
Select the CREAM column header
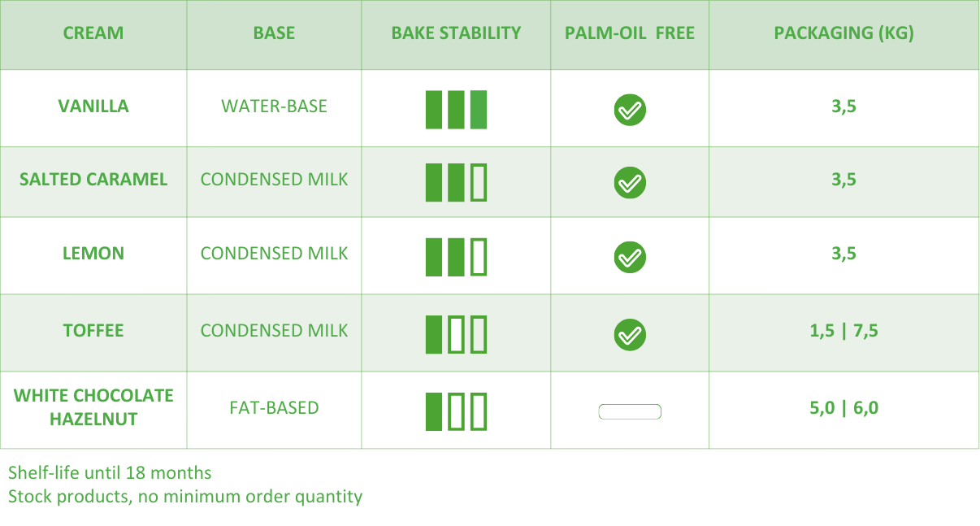click(x=93, y=33)
